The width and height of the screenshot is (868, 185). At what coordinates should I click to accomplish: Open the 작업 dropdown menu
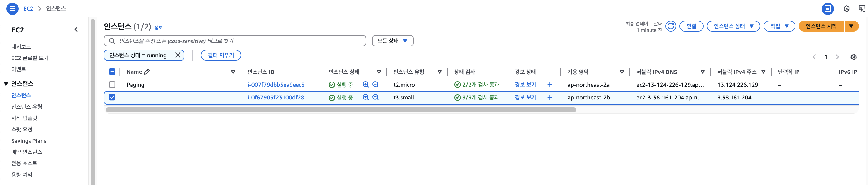779,26
